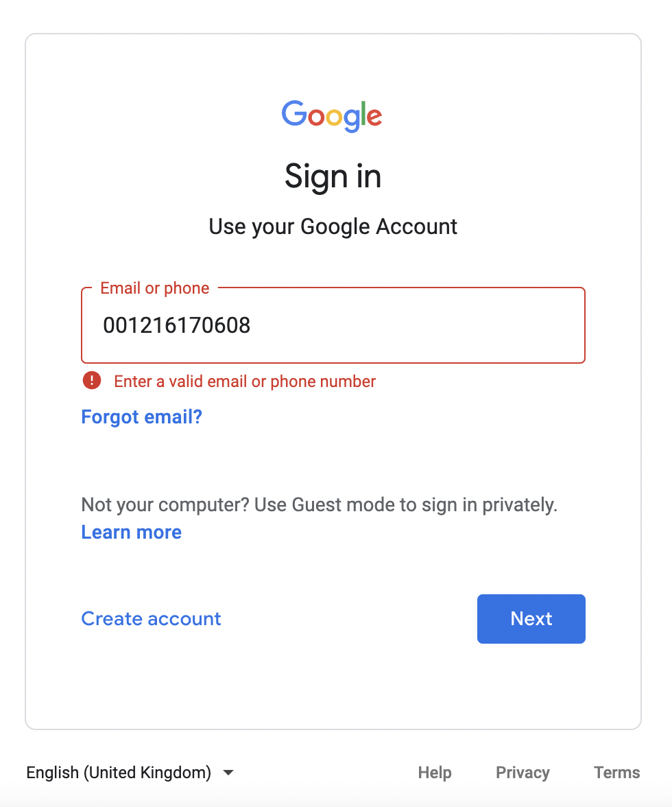The height and width of the screenshot is (807, 672).
Task: Click the capital G in the logo
Action: click(294, 113)
